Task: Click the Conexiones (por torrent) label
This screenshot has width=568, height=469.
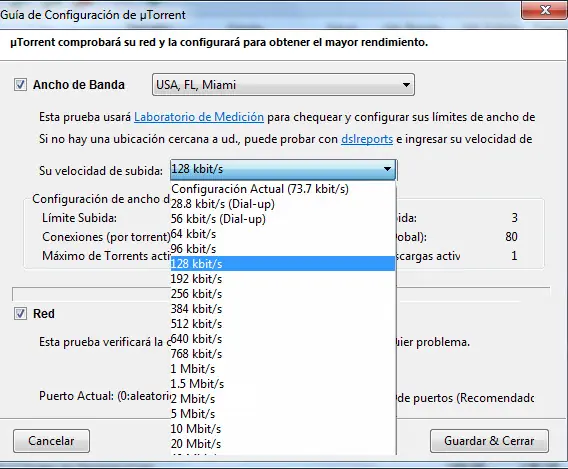Action: pos(106,237)
